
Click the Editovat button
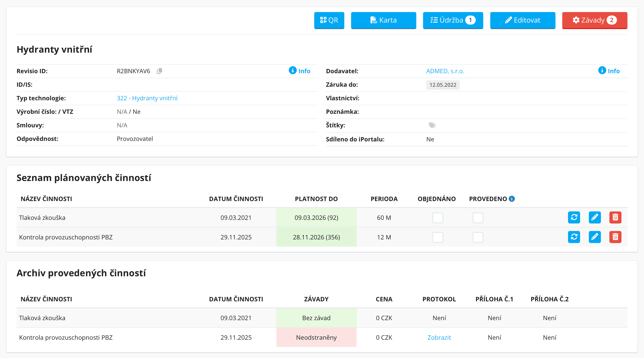tap(523, 20)
